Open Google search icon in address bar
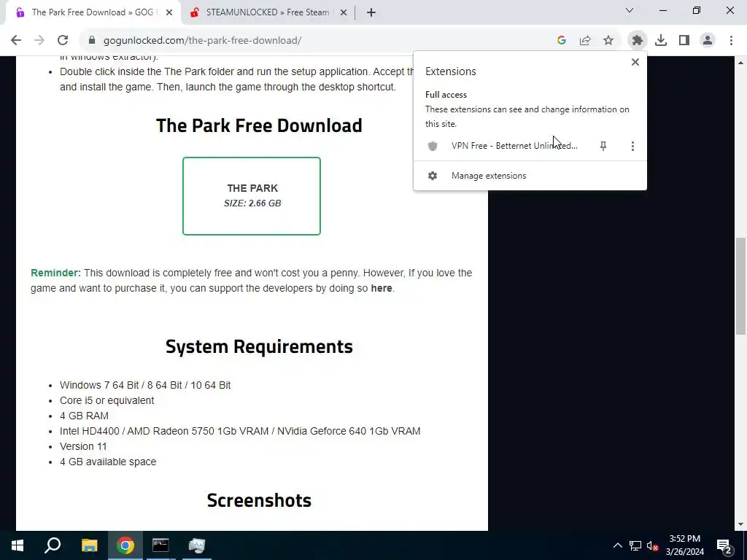The image size is (747, 560). coord(562,41)
